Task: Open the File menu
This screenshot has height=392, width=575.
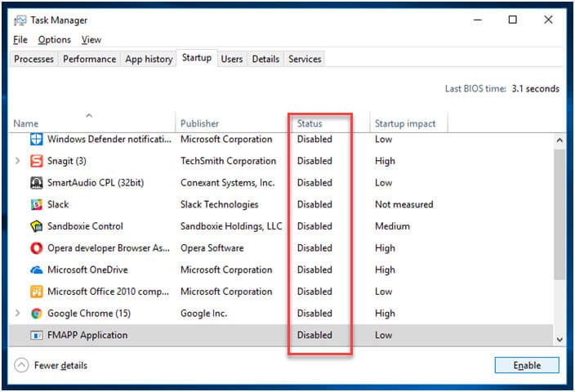Action: pos(20,39)
